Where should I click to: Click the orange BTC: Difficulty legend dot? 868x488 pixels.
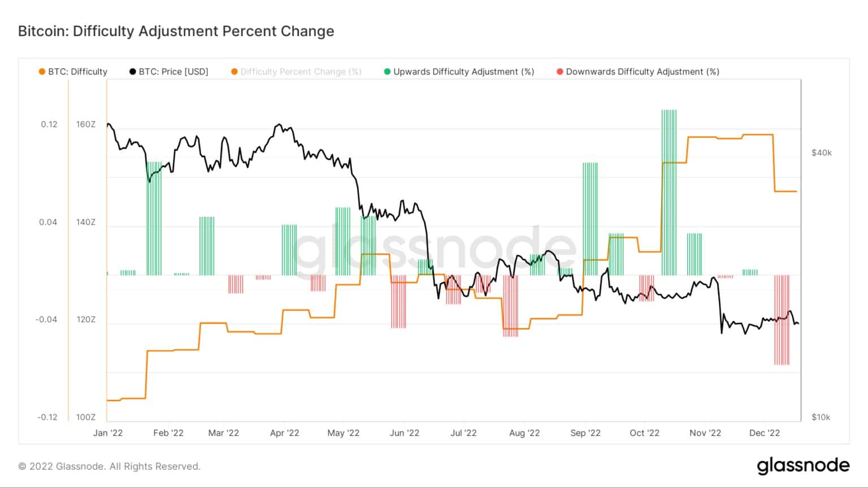[42, 72]
